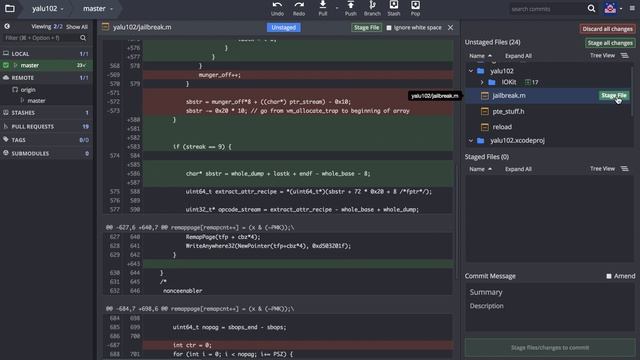This screenshot has width=640, height=360.
Task: Click the reload file icon
Action: (x=484, y=127)
